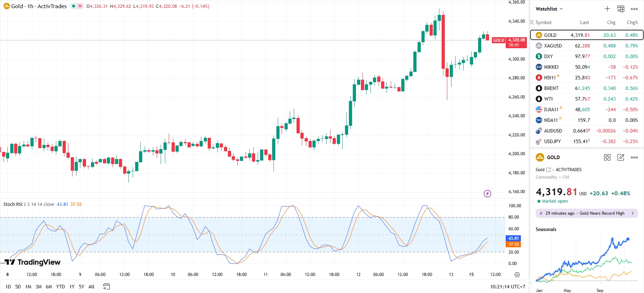Expand the Watchlist dropdown
This screenshot has width=644, height=293.
click(549, 9)
